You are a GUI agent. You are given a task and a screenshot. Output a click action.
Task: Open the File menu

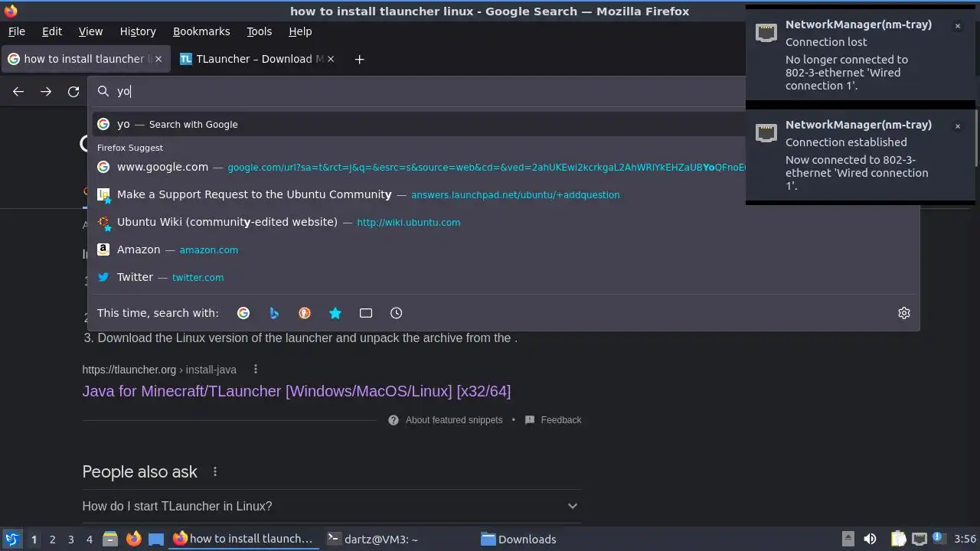[16, 31]
